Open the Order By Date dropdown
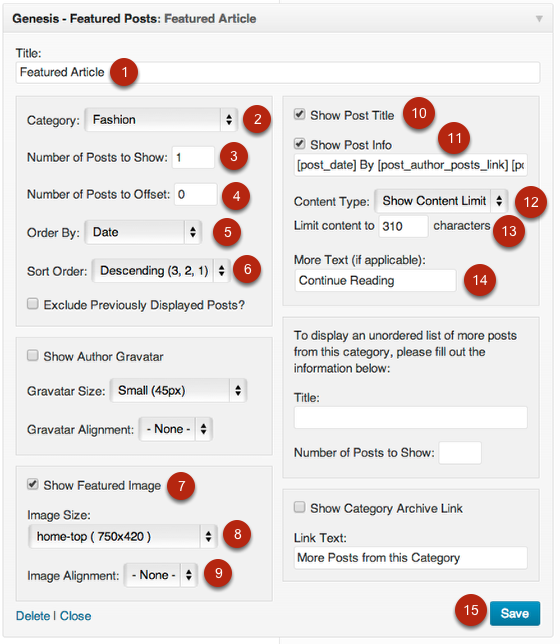This screenshot has height=644, width=560. 143,232
